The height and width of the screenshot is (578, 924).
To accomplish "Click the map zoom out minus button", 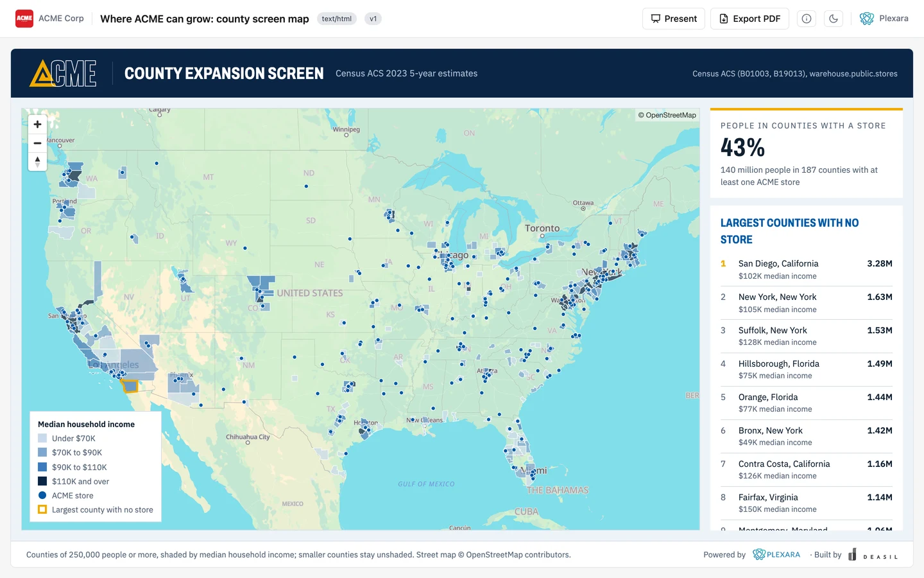I will [37, 143].
